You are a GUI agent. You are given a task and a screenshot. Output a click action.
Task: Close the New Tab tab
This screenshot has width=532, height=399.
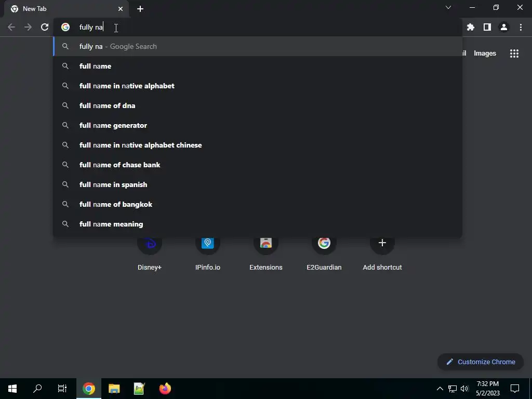tap(121, 9)
